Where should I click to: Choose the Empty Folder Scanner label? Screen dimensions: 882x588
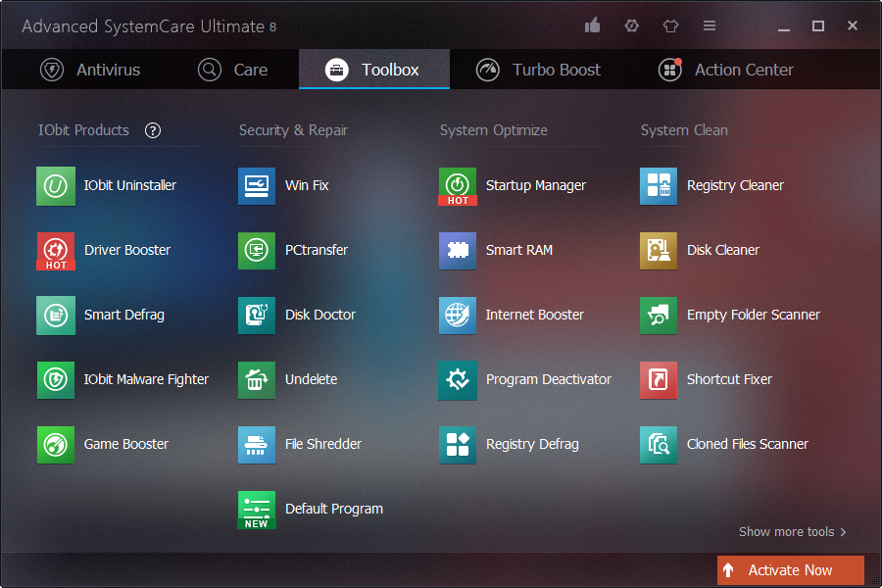click(x=754, y=316)
